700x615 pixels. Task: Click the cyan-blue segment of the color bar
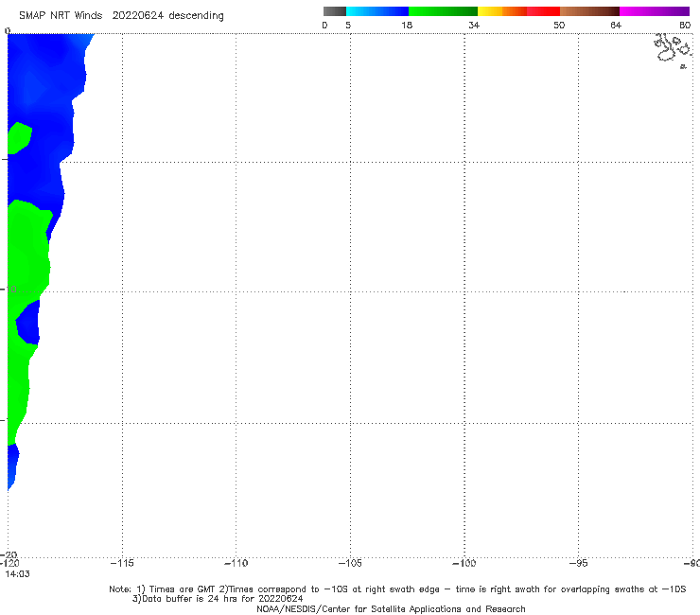377,11
